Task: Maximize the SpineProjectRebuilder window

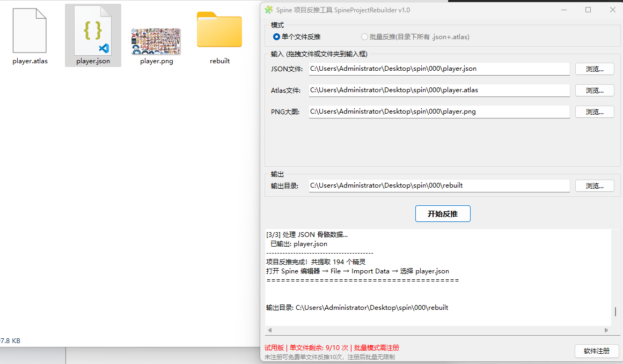Action: pos(588,10)
